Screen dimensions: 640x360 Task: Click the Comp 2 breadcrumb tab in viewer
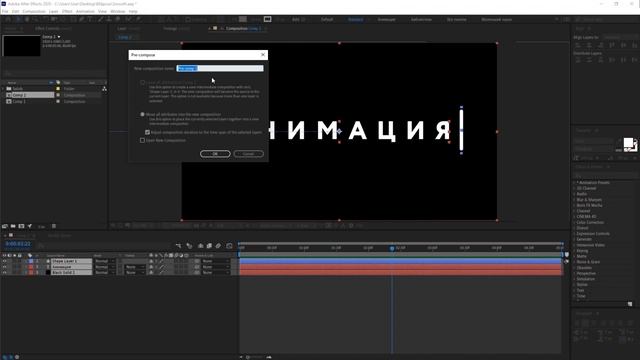125,37
